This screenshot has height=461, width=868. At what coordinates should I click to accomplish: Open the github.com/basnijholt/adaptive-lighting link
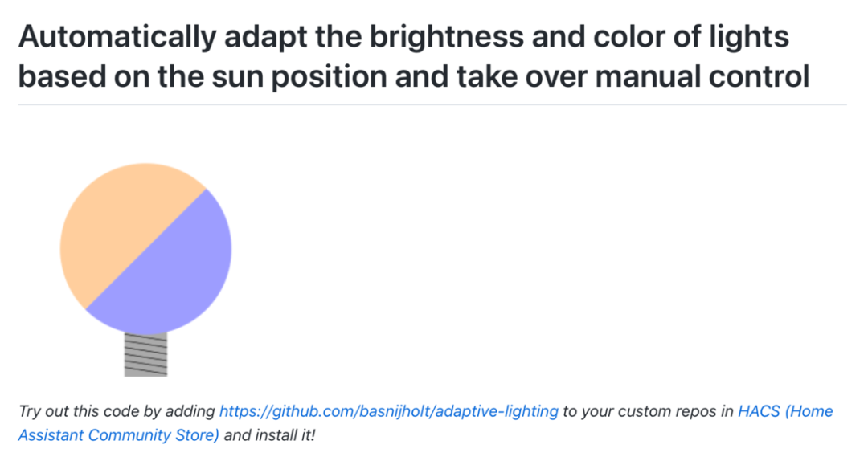point(388,412)
